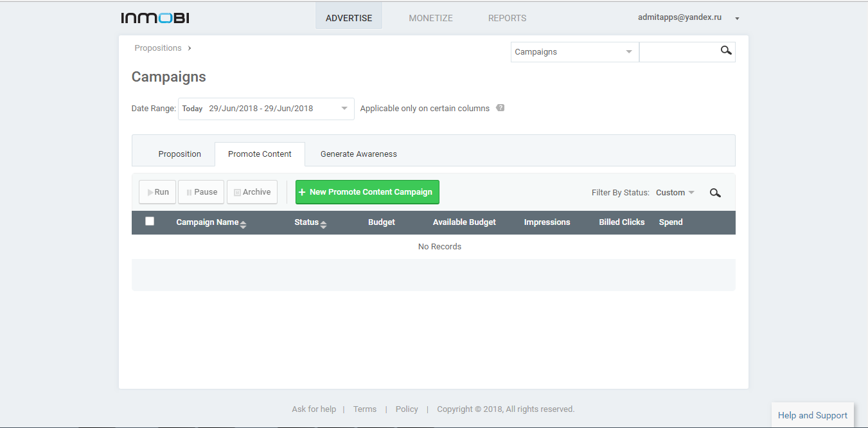Click the search magnifier beside the Campaigns search field
Image resolution: width=868 pixels, height=428 pixels.
726,51
